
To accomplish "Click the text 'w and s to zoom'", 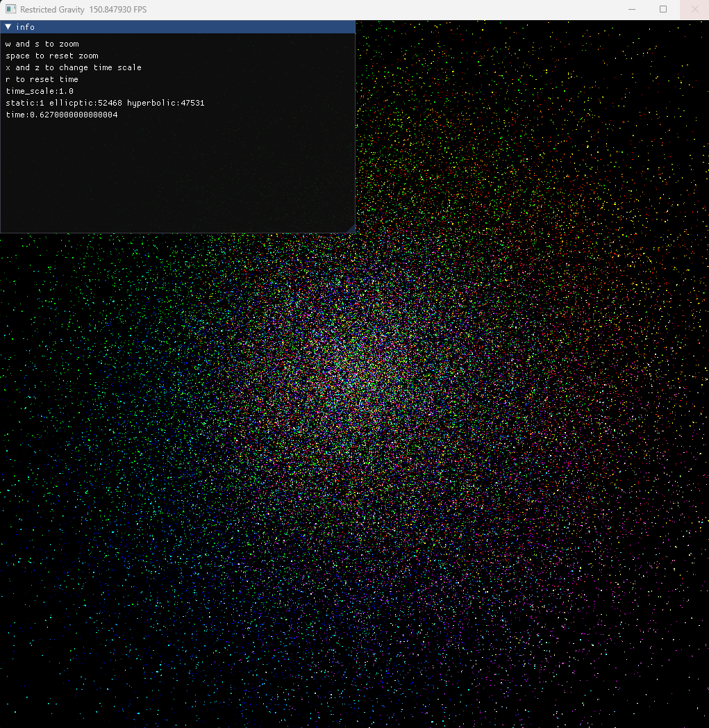I will tap(42, 44).
